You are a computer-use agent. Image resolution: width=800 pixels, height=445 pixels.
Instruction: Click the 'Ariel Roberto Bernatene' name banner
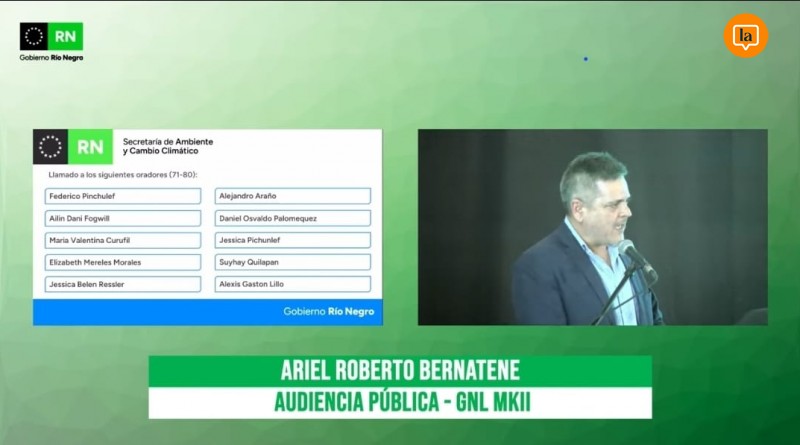(400, 372)
